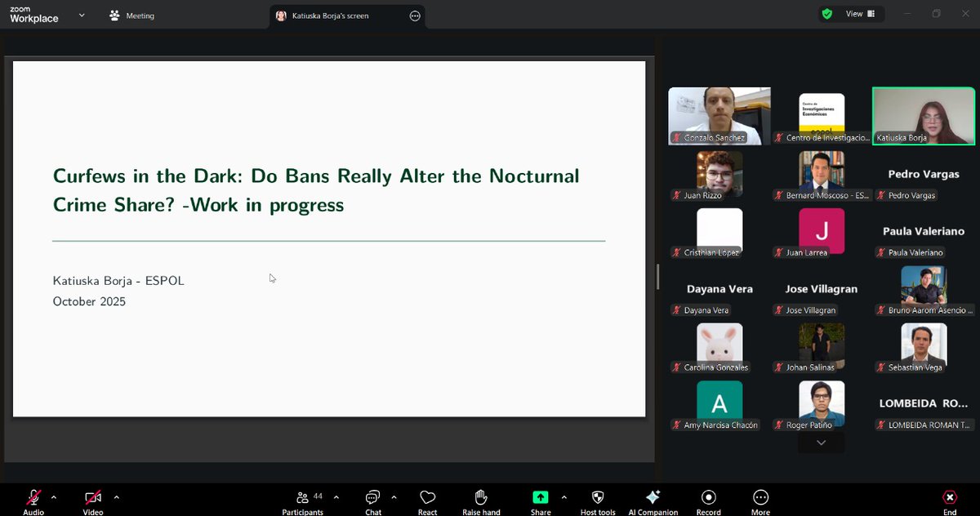Click the muted mic icon on Carolina Gonzales's label
Image resolution: width=980 pixels, height=516 pixels.
pyautogui.click(x=677, y=367)
